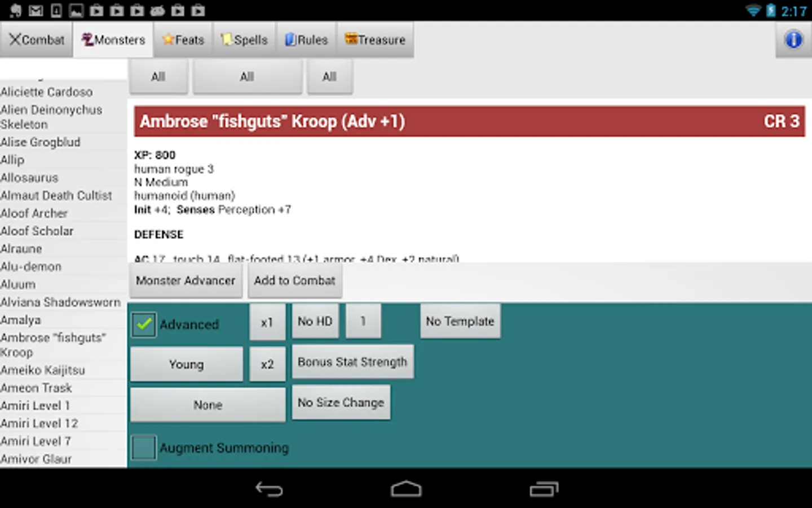
Task: Click the Monster Advancer button
Action: pos(186,281)
